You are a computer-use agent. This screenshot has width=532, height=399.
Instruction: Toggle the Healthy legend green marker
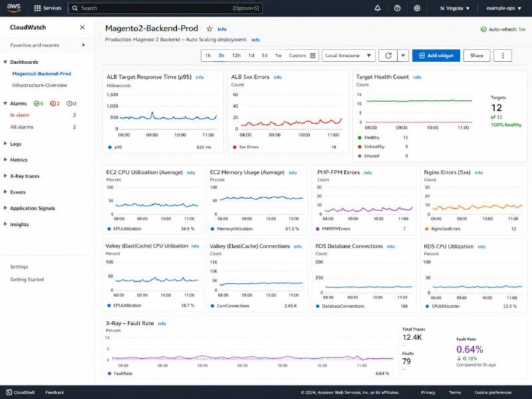click(x=360, y=138)
